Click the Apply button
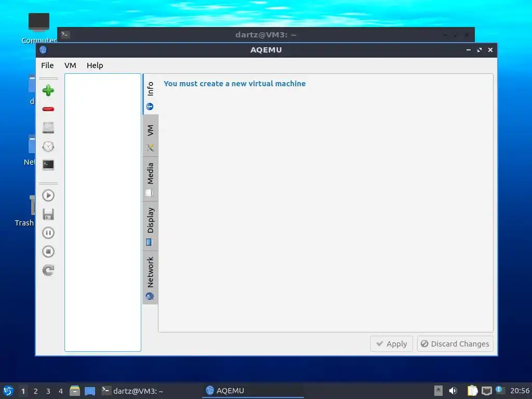 392,344
